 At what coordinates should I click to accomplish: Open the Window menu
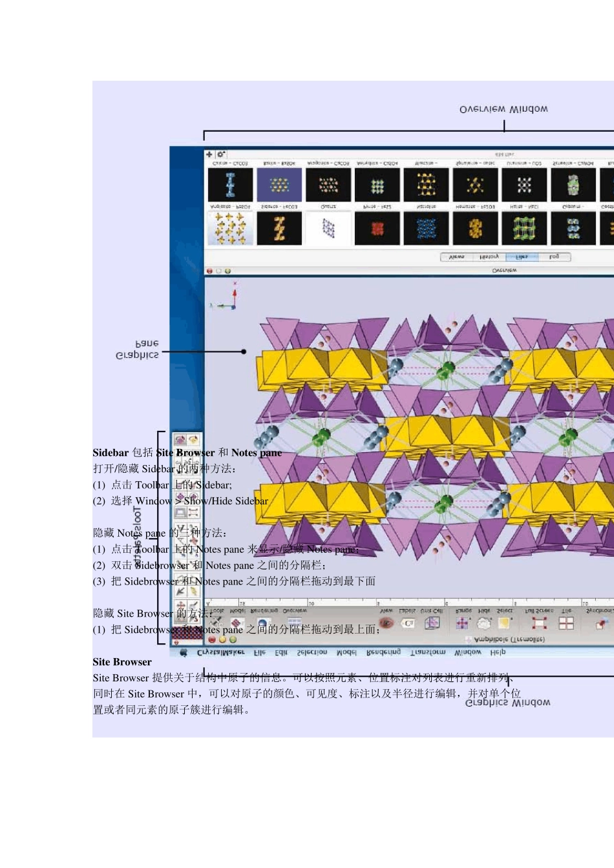pos(467,652)
